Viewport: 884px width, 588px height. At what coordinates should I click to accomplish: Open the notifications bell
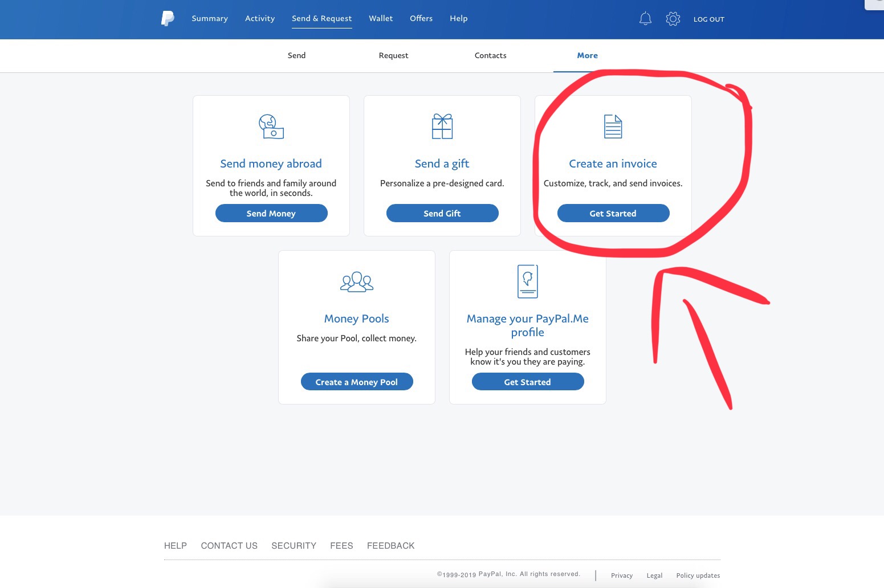[x=645, y=19]
